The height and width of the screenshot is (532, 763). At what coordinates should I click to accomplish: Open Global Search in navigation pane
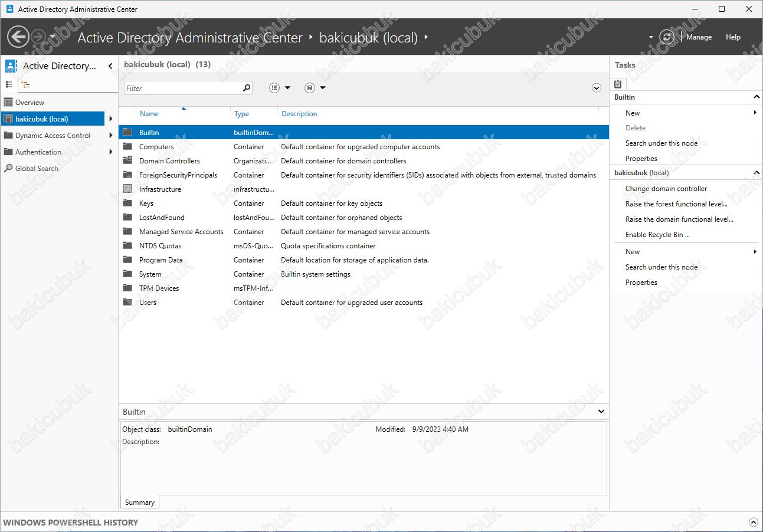click(x=37, y=169)
